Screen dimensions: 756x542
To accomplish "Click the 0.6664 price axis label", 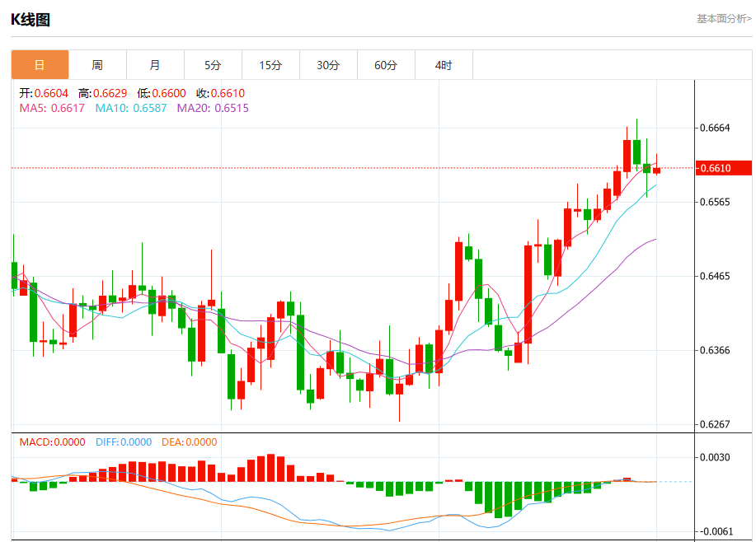I will point(715,128).
